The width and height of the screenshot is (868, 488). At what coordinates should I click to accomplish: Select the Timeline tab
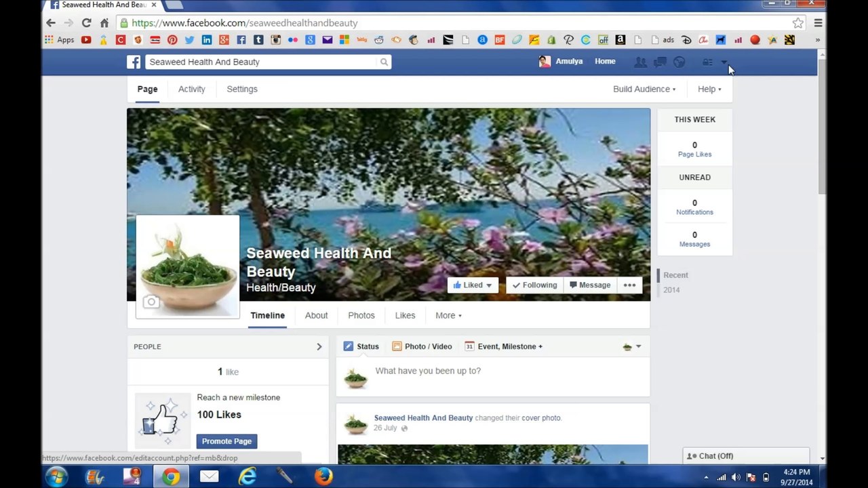point(267,315)
